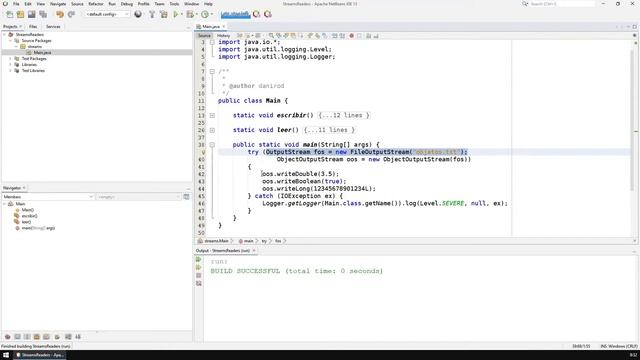Toggle the fourth filter icon in Navigator footer
640x360 pixels.
[37, 337]
